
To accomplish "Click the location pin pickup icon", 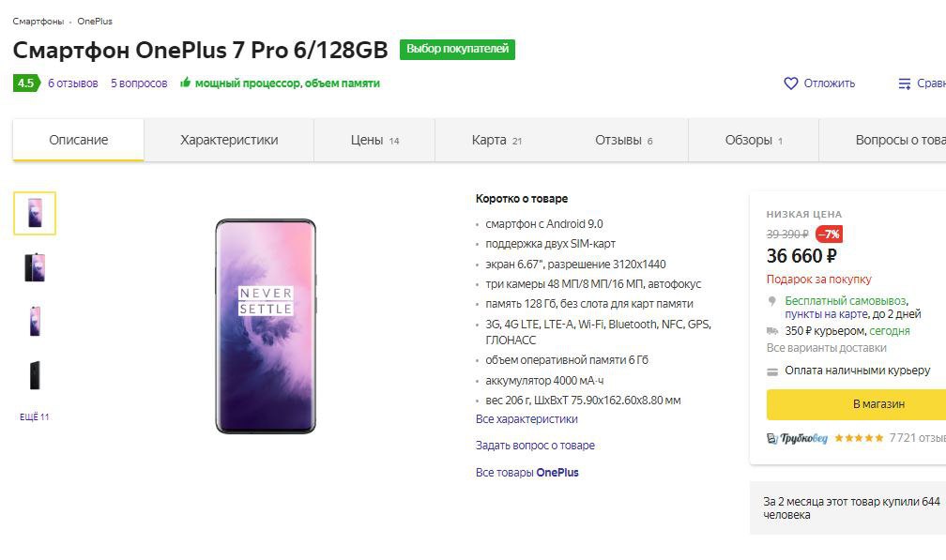I will coord(771,300).
